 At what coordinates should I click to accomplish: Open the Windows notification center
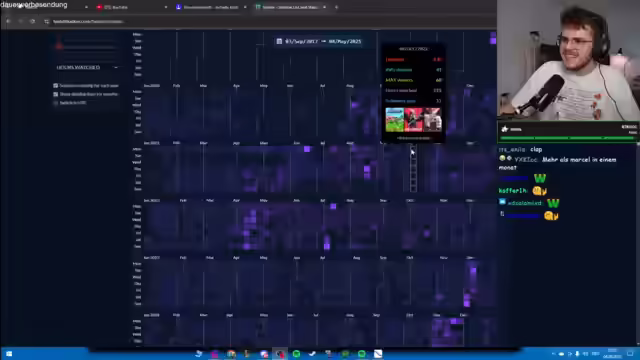coord(630,354)
